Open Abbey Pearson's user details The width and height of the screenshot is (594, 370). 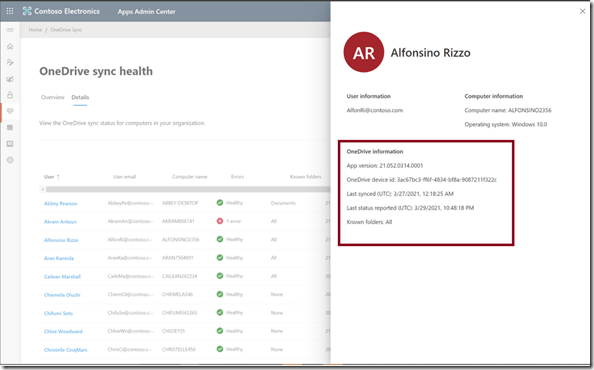point(61,203)
